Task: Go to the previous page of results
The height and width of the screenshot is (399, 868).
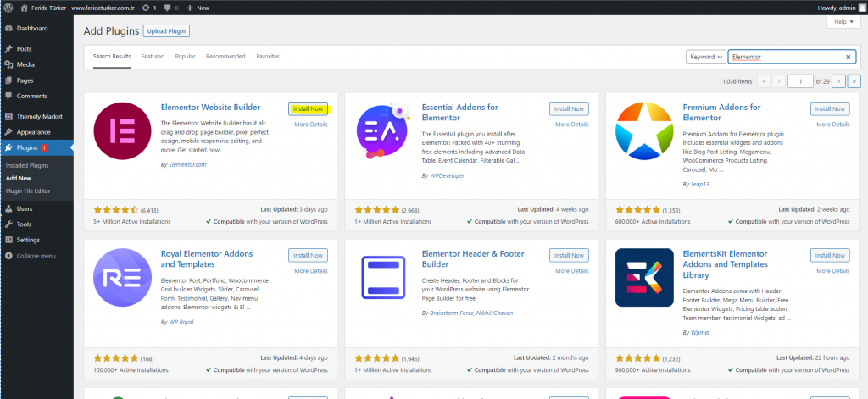Action: coord(779,81)
